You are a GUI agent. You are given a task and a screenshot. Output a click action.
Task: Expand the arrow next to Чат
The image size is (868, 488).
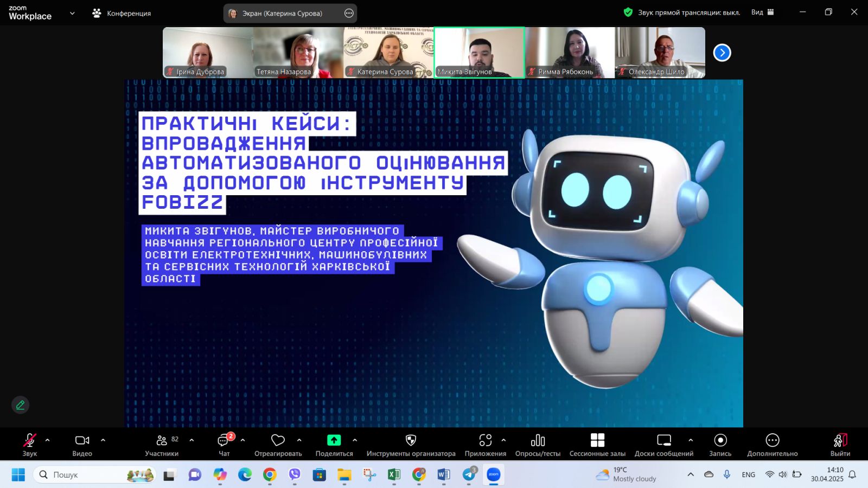[242, 440]
